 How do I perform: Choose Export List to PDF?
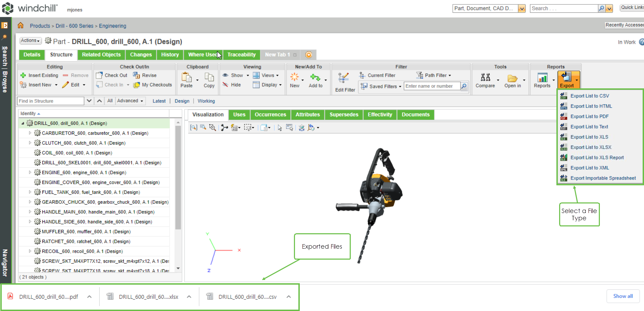pyautogui.click(x=589, y=116)
